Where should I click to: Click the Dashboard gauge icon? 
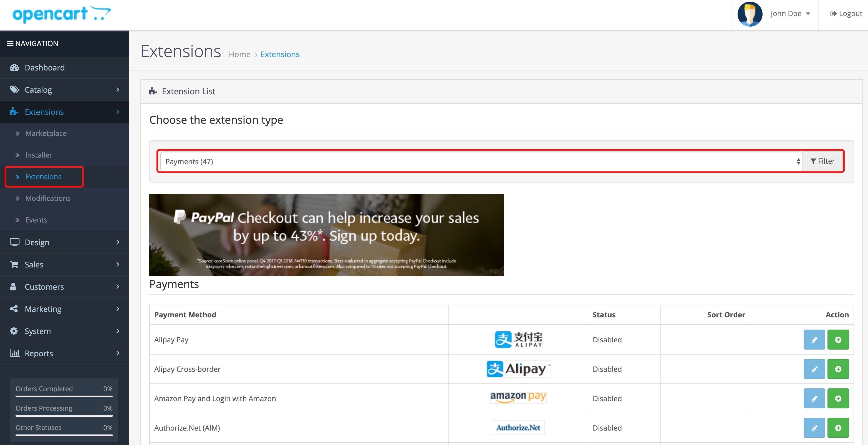pos(14,68)
